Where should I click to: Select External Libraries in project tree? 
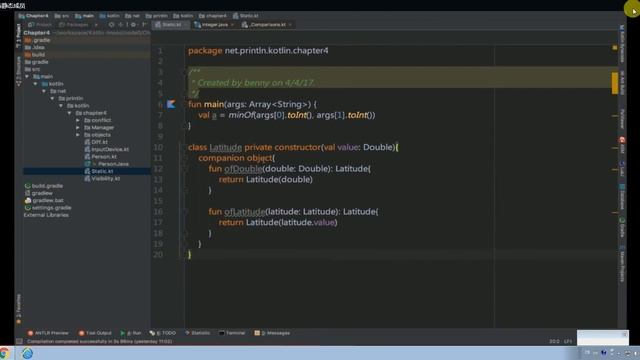pos(46,215)
